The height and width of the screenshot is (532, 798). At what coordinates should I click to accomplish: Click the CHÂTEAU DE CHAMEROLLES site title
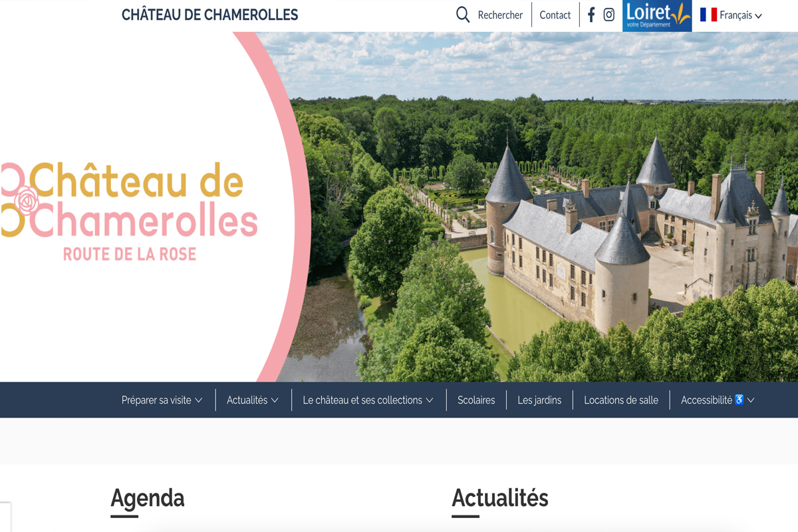point(209,15)
